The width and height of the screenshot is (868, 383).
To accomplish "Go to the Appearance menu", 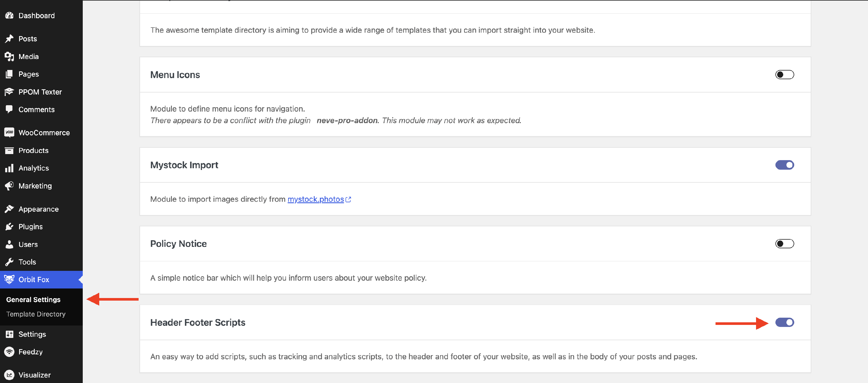I will 38,209.
